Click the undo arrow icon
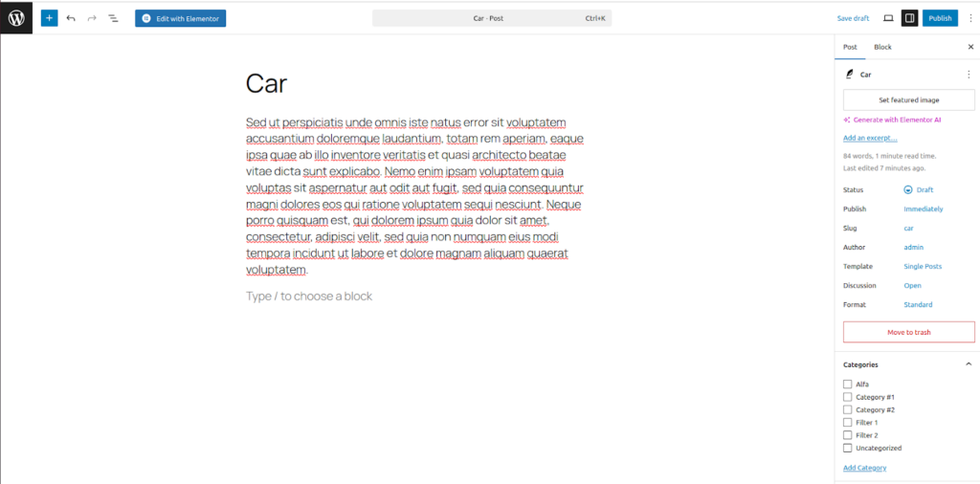Screen dimensions: 980x484 tap(71, 18)
